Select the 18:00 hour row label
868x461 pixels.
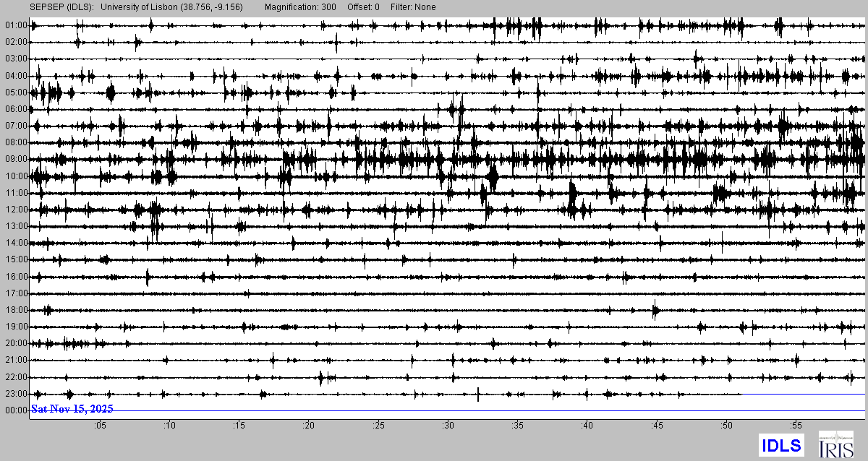click(16, 310)
